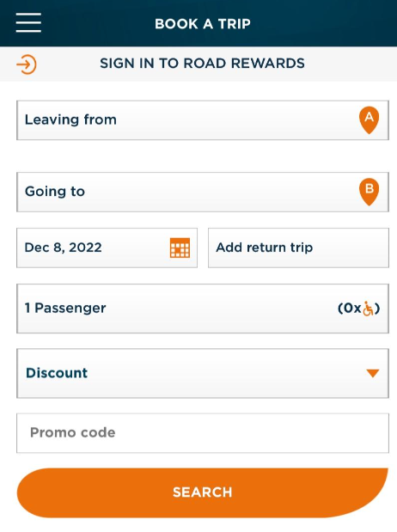Click the word Passenger in passenger box

click(x=70, y=309)
